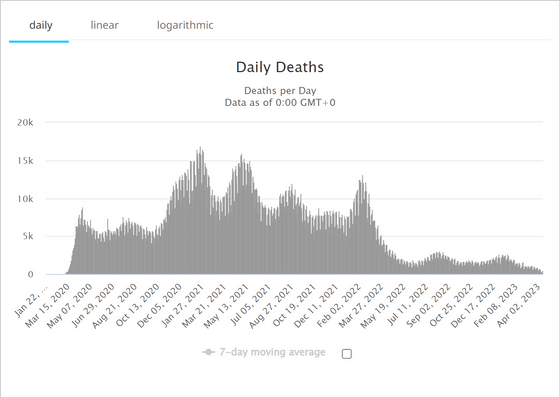Switch to the linear tab
The image size is (560, 398).
pos(104,25)
